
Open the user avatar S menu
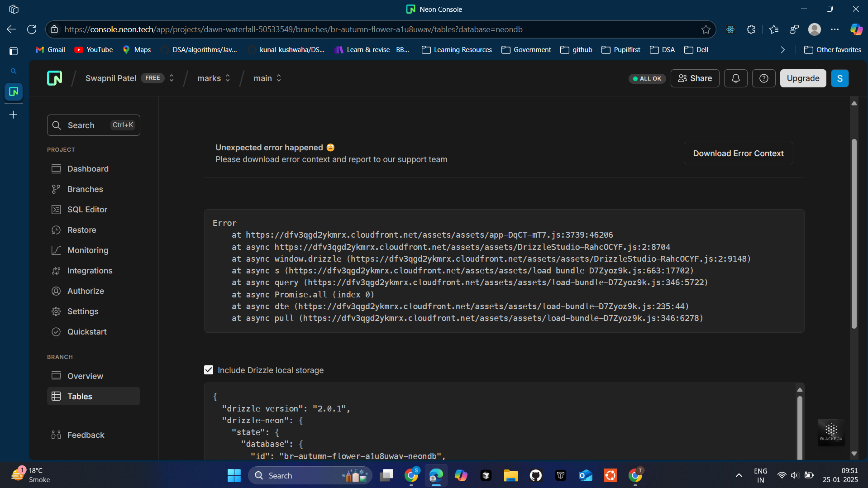(840, 78)
